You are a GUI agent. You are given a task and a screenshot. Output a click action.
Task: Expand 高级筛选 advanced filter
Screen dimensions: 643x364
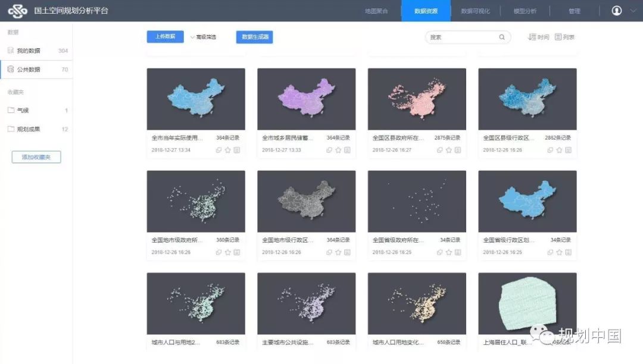203,37
